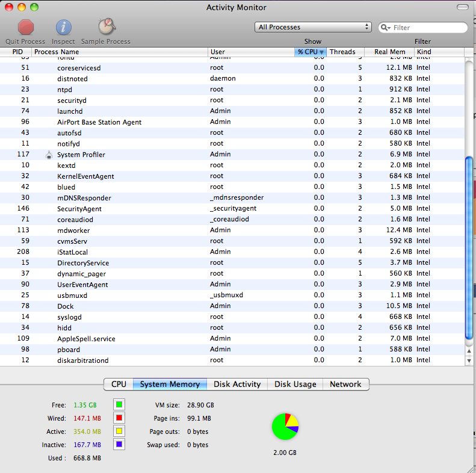Select the System Memory tab
This screenshot has width=476, height=473.
(170, 385)
